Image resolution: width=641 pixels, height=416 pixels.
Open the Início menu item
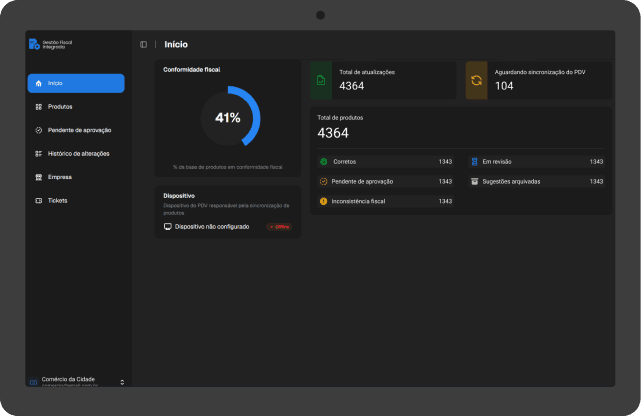[76, 83]
